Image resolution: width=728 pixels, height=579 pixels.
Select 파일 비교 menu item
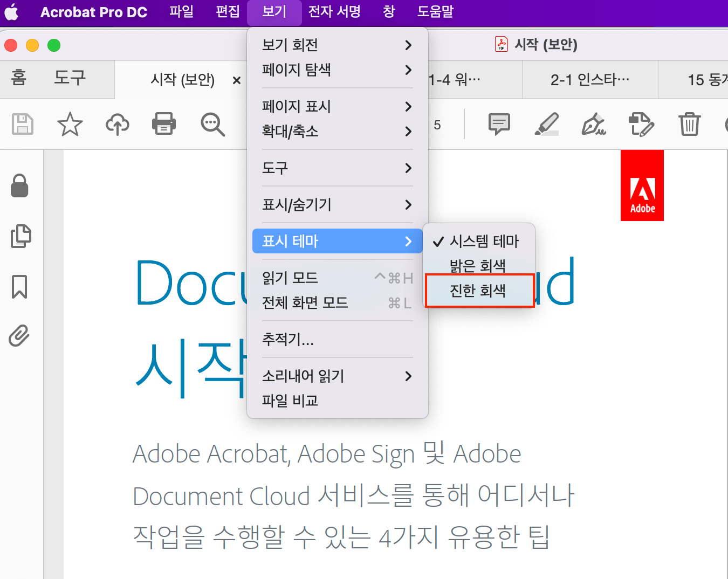click(338, 401)
